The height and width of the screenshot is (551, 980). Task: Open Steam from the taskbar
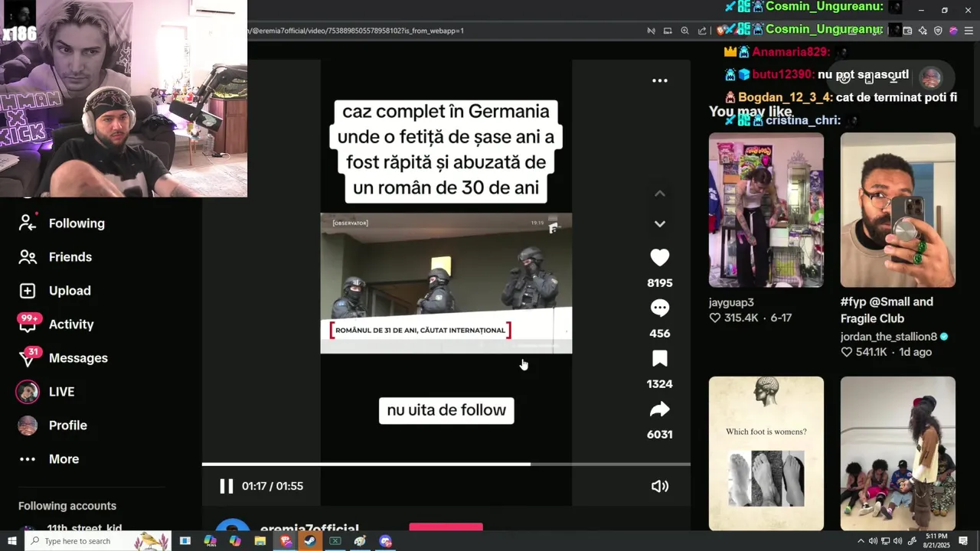[x=309, y=541]
